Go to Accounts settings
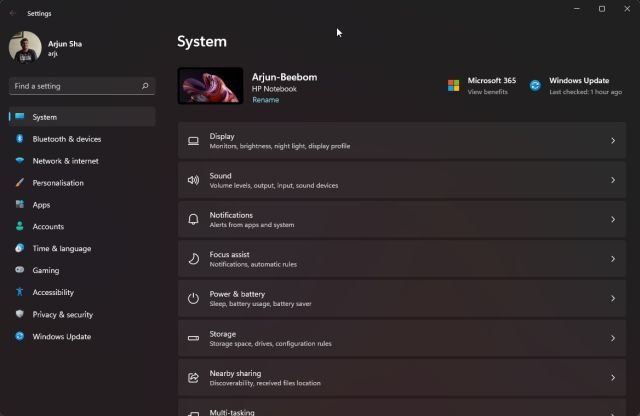Viewport: 640px width, 416px height. tap(82, 227)
